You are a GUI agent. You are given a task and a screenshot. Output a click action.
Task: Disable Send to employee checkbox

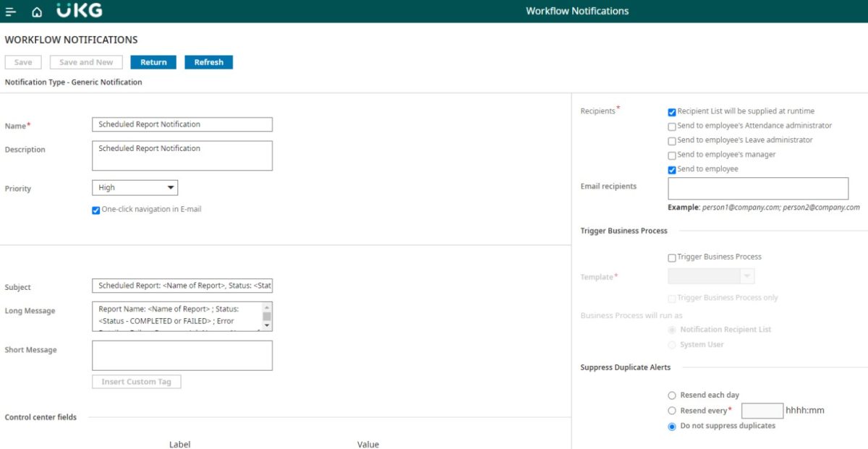coord(671,168)
